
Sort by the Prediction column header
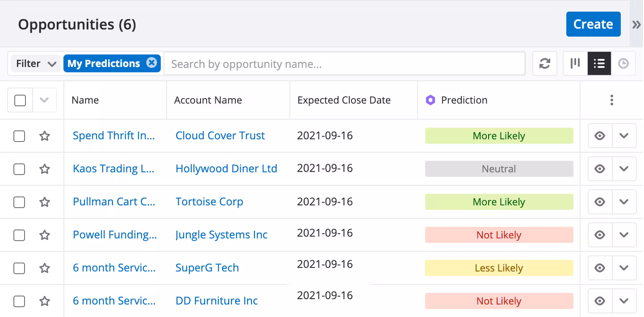point(464,100)
